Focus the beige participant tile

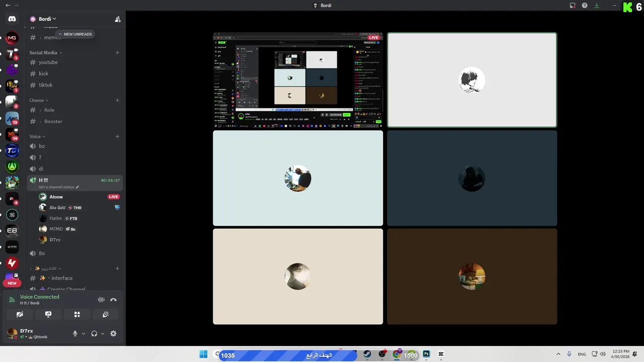(298, 277)
